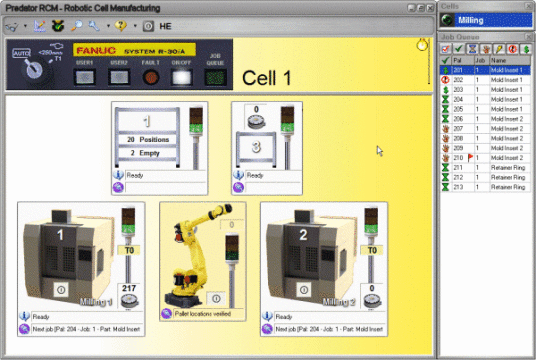Click the red flag on pallet 210 row
536x360 pixels.
point(470,157)
